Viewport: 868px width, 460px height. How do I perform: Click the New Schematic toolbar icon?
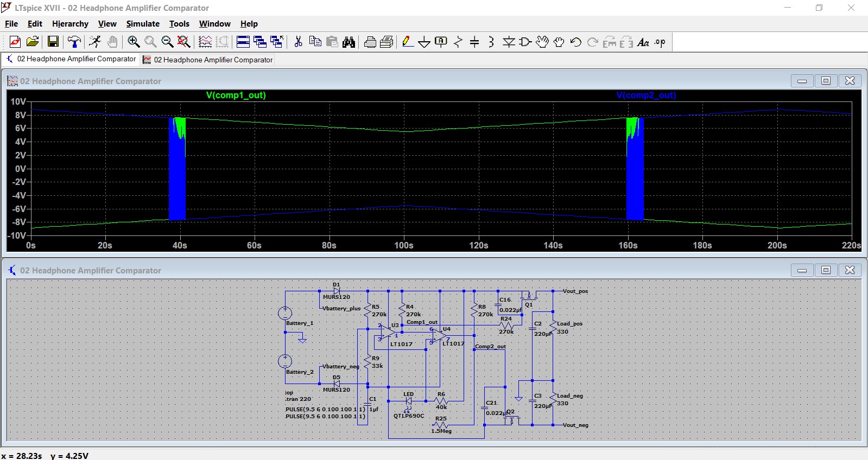click(15, 42)
